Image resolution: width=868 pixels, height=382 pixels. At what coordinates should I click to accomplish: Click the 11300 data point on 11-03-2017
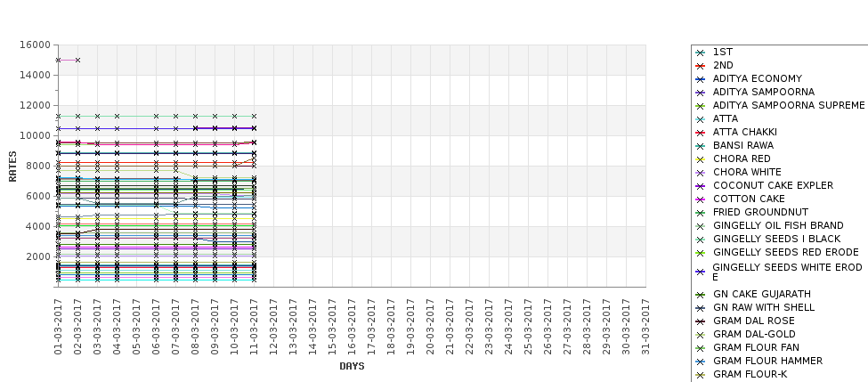point(254,117)
